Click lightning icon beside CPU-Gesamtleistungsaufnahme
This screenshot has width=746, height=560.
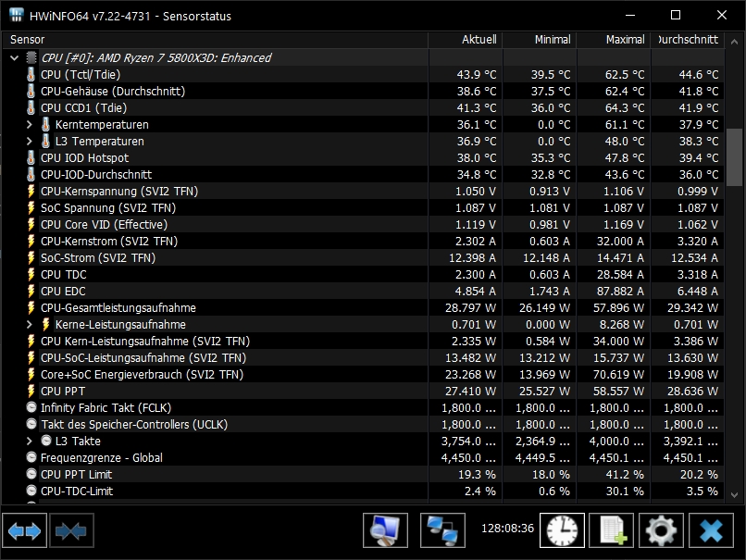tap(31, 308)
